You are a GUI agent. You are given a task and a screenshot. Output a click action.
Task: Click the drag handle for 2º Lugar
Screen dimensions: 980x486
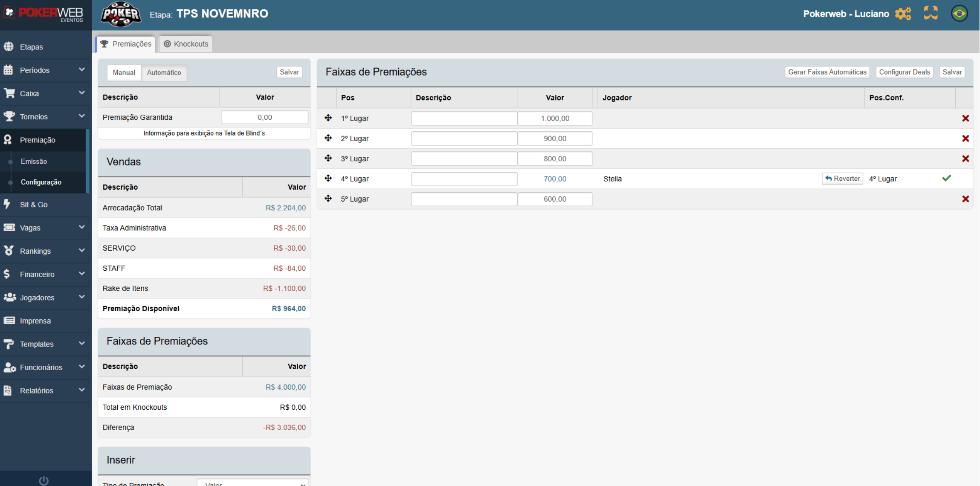click(x=328, y=138)
